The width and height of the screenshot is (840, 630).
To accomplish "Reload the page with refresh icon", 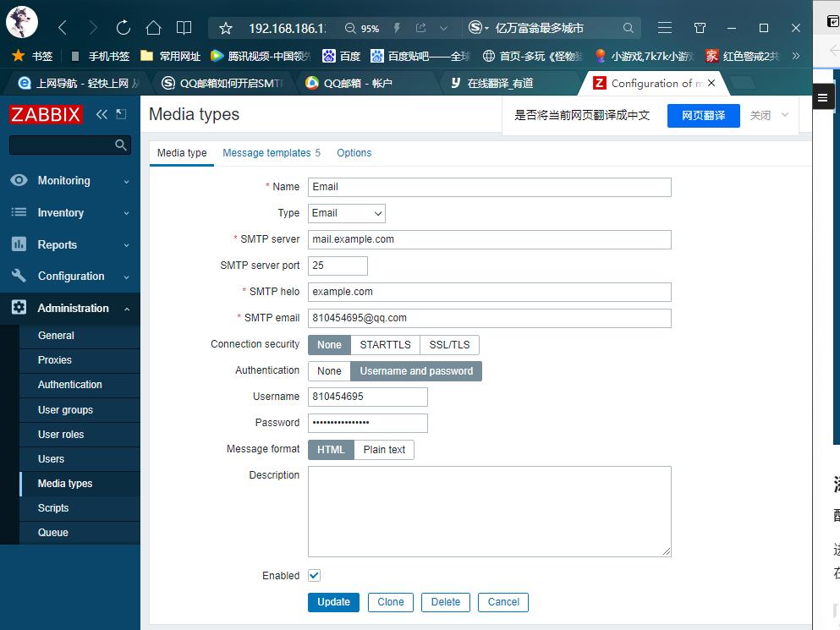I will click(x=124, y=28).
